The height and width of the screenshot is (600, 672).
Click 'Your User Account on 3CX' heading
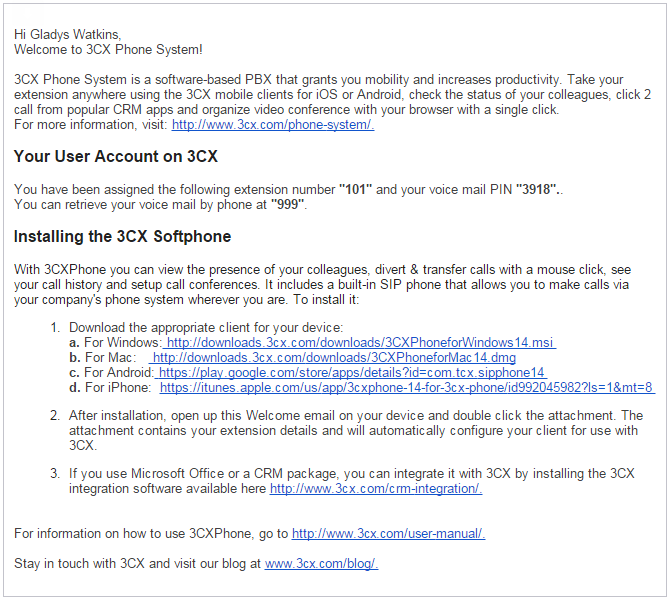click(x=116, y=156)
